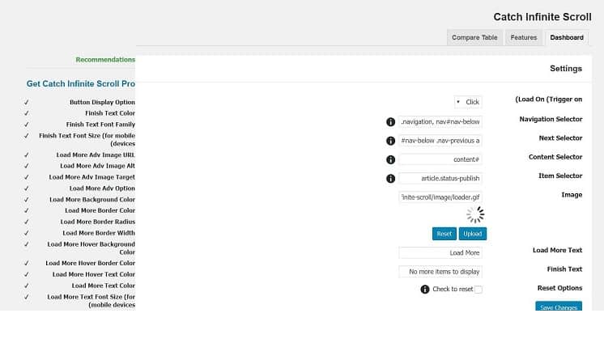
Task: Click info icon beside Navigation Selector field
Action: [390, 122]
